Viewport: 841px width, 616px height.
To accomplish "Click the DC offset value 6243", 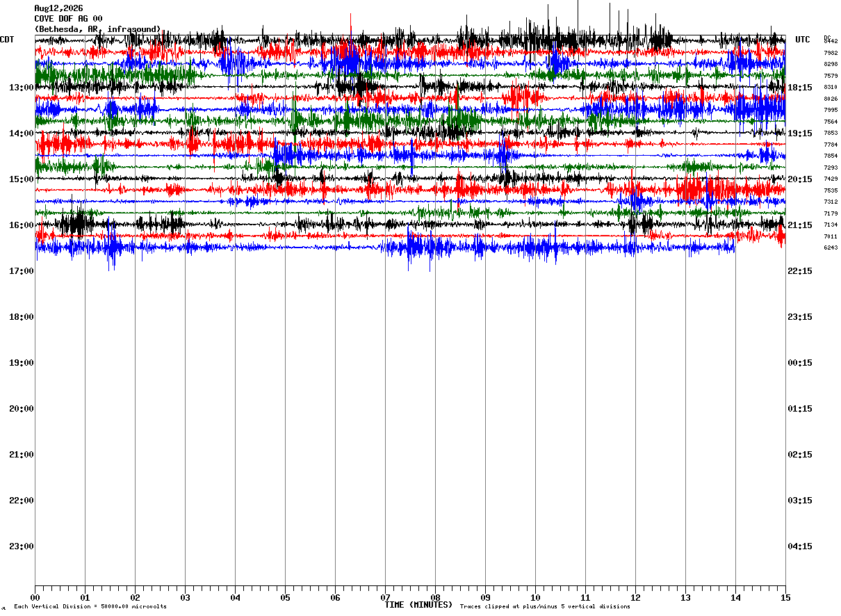I will (x=831, y=248).
